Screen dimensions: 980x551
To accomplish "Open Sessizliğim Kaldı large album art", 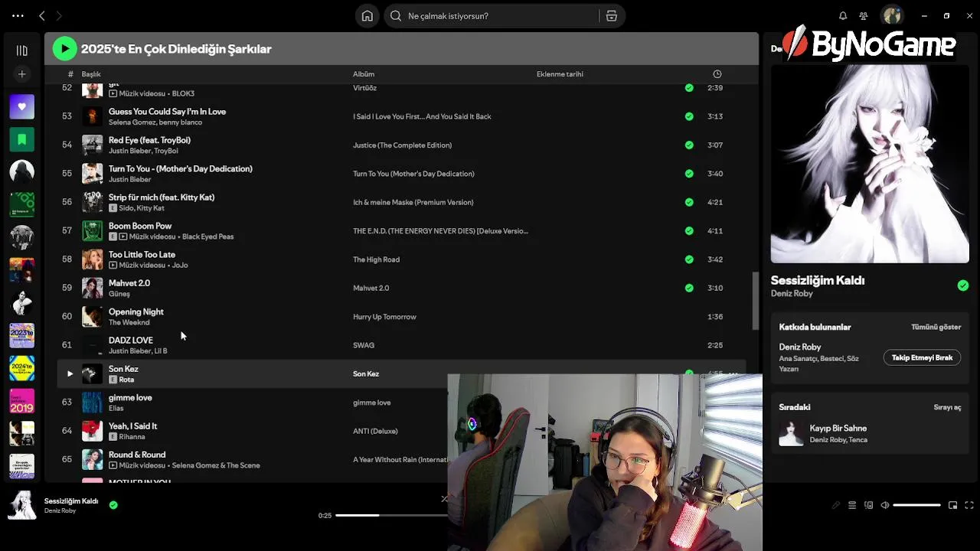I will click(870, 164).
